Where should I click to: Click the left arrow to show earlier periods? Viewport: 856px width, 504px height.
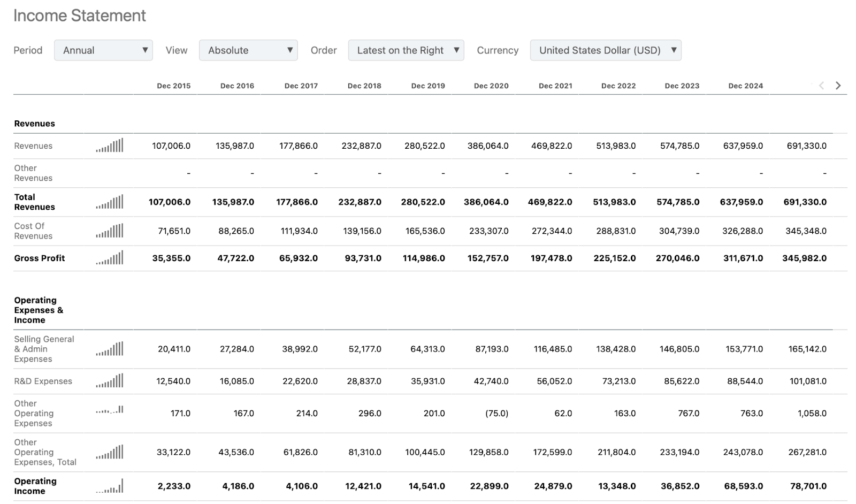822,86
